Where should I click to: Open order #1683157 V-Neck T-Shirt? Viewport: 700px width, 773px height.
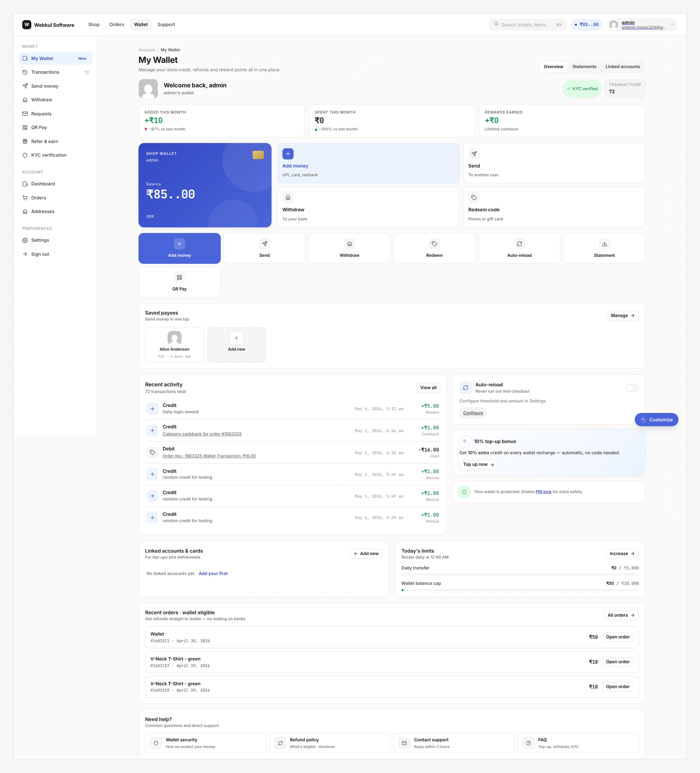pyautogui.click(x=618, y=662)
